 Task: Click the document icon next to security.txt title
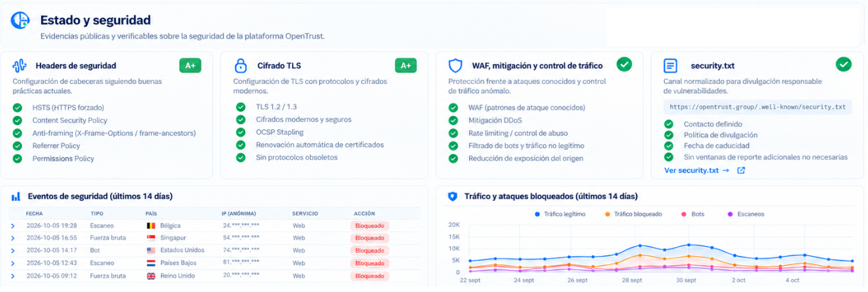coord(670,66)
